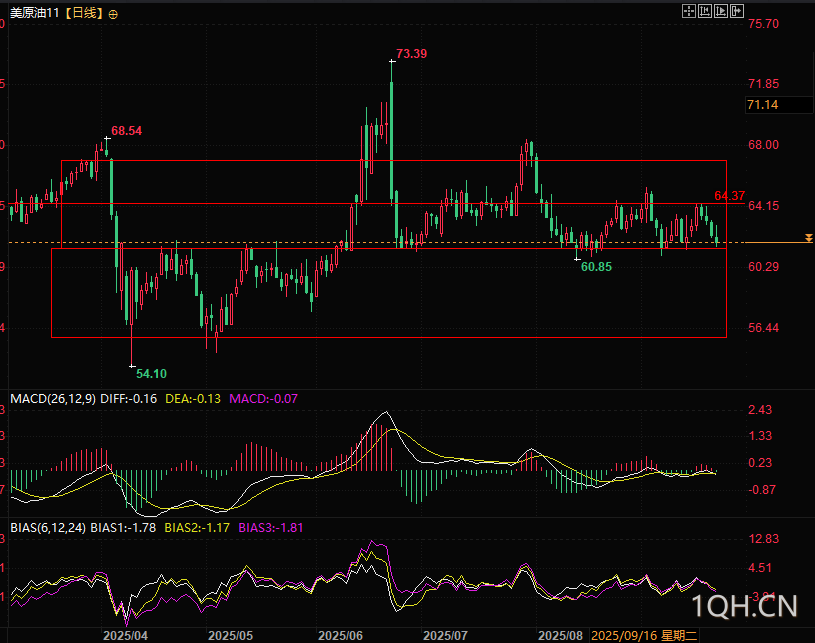Select the 2025/09/16 date label

point(624,635)
